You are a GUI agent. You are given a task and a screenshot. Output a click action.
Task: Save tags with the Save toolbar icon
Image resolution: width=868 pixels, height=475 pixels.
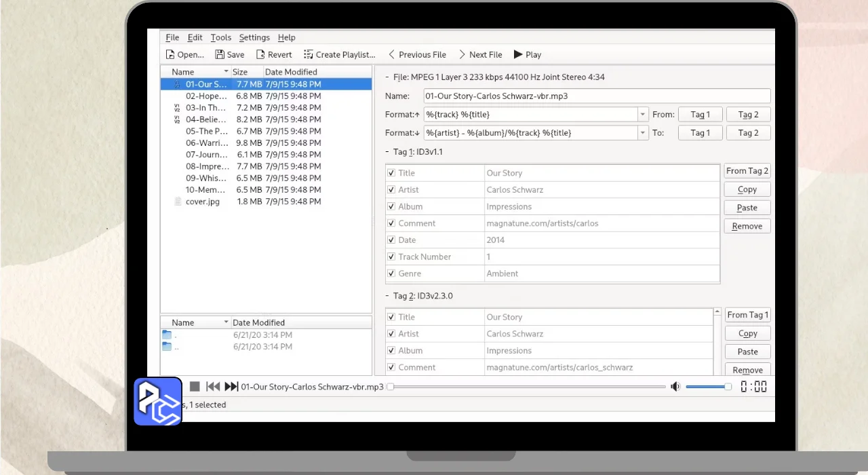tap(220, 55)
